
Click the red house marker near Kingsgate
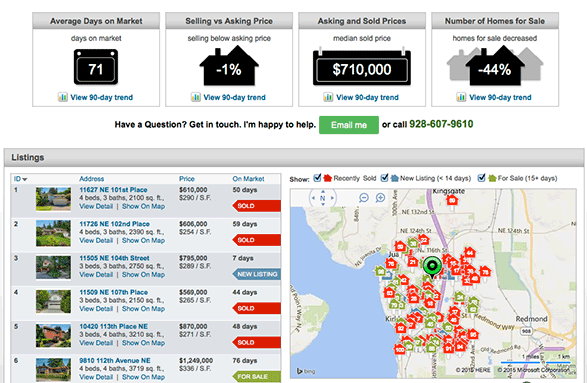pos(452,200)
